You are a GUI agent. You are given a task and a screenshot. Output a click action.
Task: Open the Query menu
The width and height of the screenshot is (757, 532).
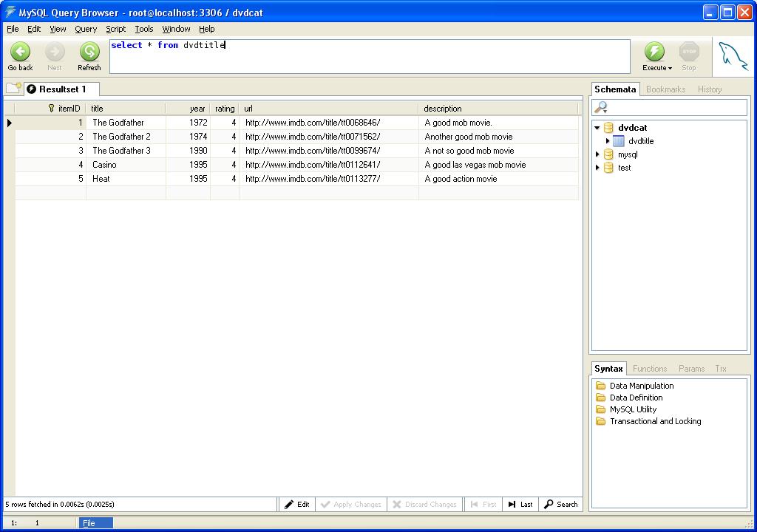(x=86, y=29)
